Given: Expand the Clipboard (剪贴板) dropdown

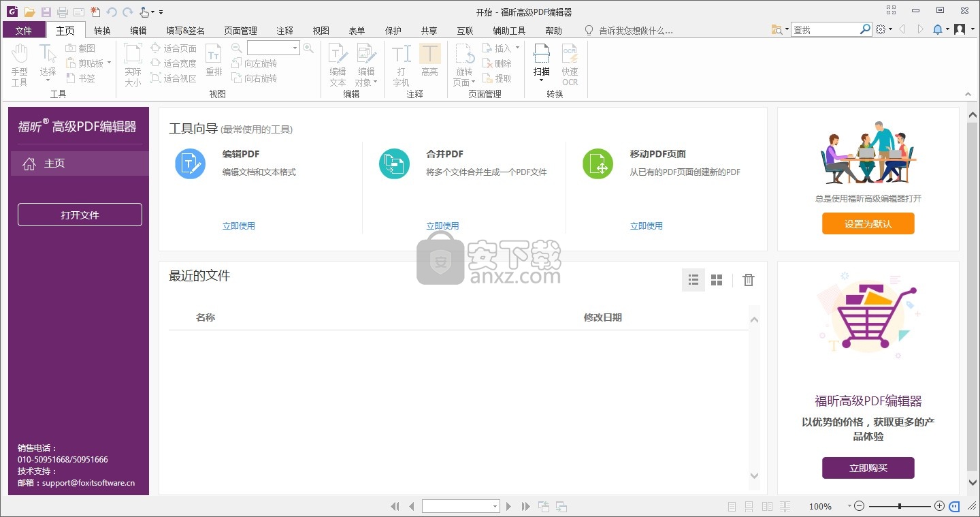Looking at the screenshot, I should pos(109,63).
